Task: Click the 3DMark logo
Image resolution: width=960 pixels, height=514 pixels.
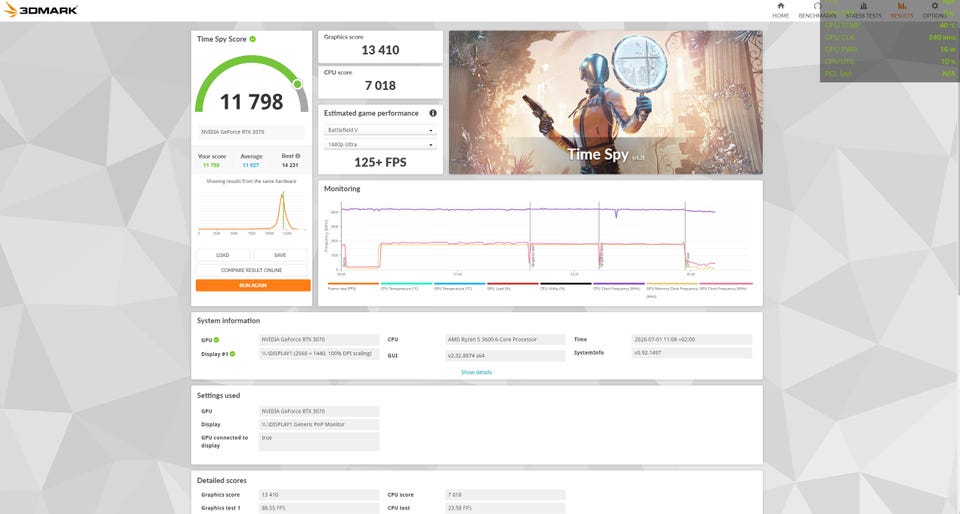Action: pos(40,10)
